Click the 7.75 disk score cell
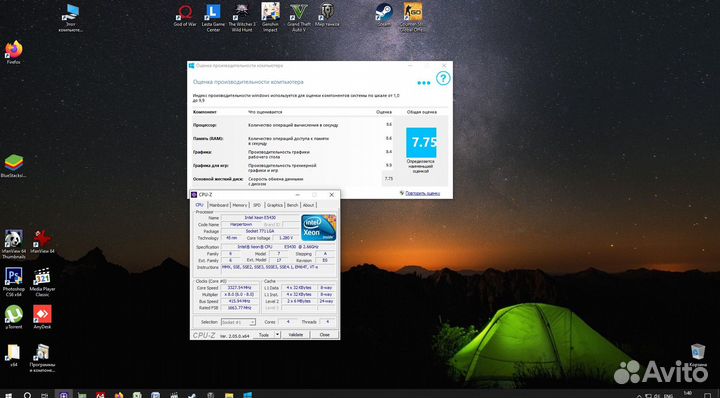The width and height of the screenshot is (720, 398). (x=388, y=179)
